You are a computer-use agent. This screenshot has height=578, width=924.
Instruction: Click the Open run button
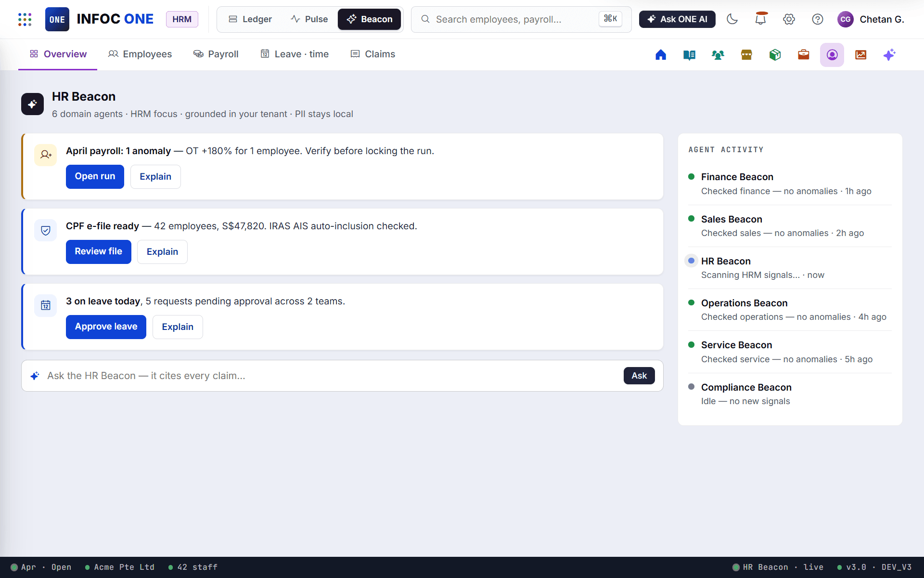pos(95,177)
